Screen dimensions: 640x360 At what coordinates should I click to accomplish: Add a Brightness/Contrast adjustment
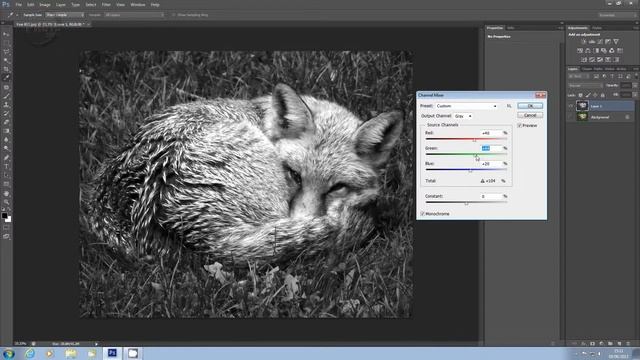coord(584,42)
